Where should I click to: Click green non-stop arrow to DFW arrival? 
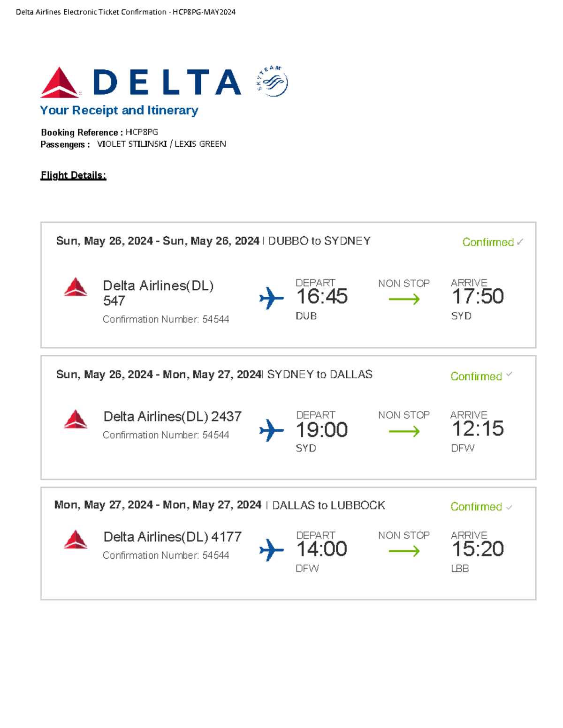404,432
